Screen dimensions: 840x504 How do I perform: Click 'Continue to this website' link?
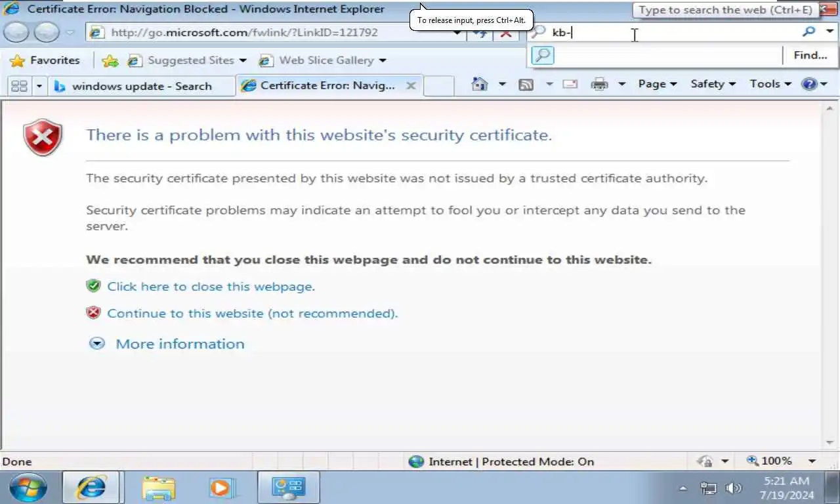point(253,314)
